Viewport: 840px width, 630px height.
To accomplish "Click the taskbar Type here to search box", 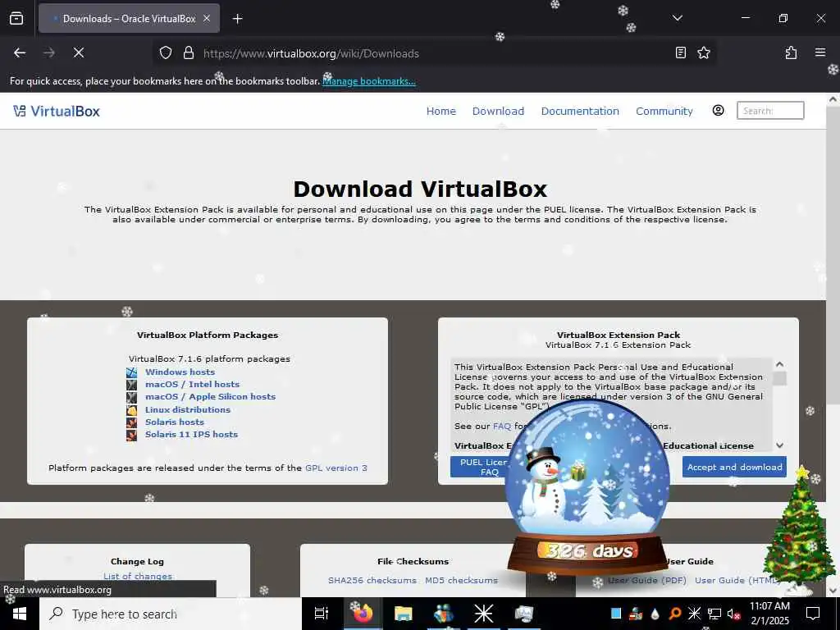I will [171, 614].
